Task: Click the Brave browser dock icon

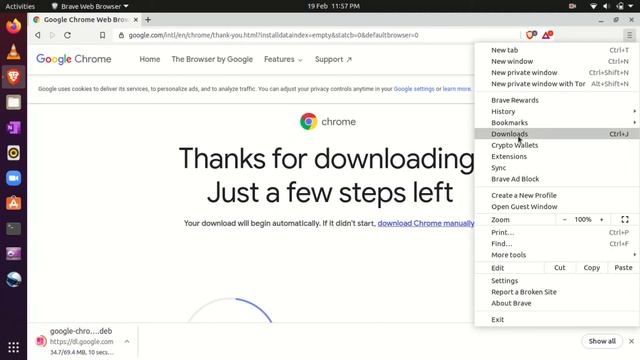Action: 13,77
